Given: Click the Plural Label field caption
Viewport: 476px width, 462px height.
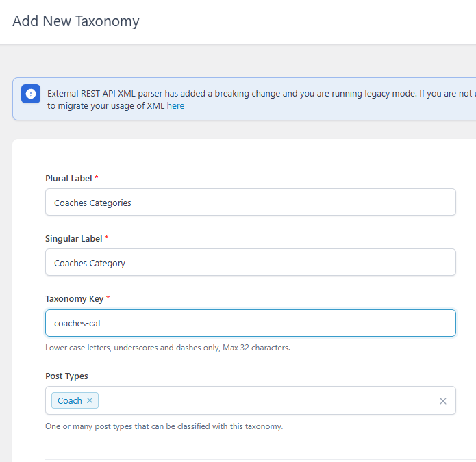Looking at the screenshot, I should pyautogui.click(x=68, y=178).
